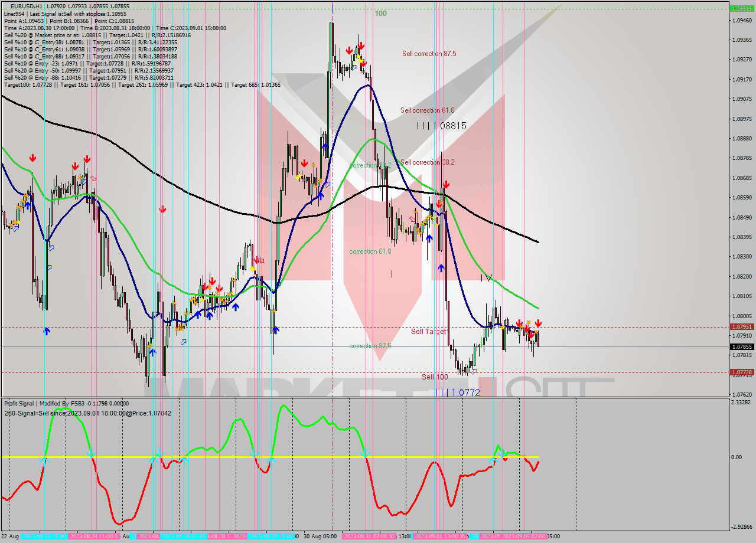Click the 'Sell 100' label
756x543 pixels.
(x=435, y=377)
